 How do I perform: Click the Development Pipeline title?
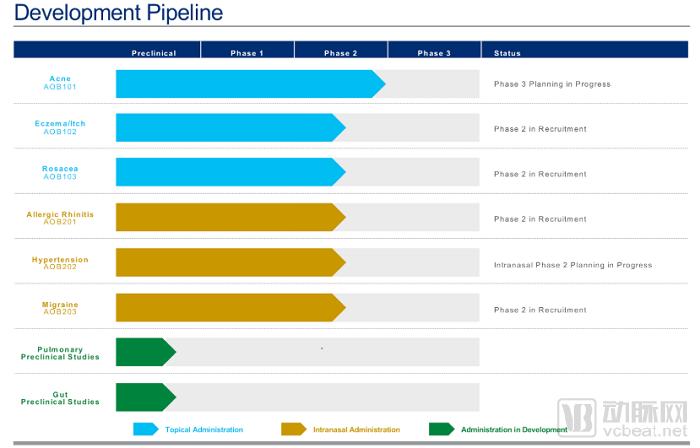(118, 14)
